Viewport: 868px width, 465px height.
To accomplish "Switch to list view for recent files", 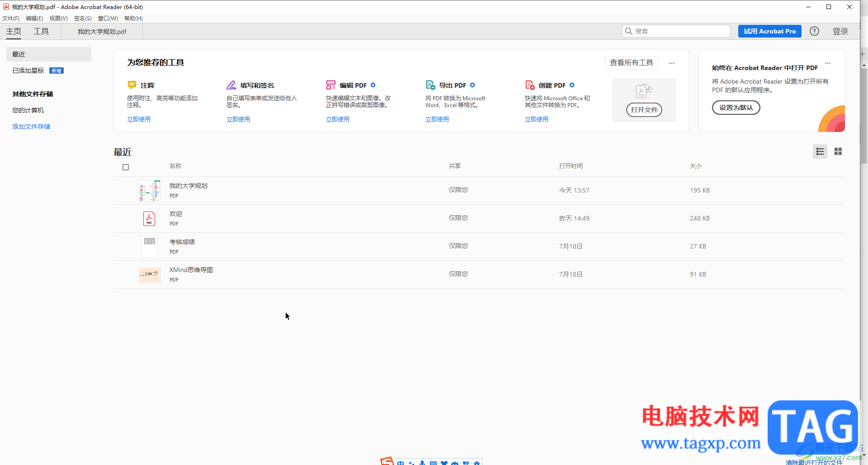I will pyautogui.click(x=820, y=151).
